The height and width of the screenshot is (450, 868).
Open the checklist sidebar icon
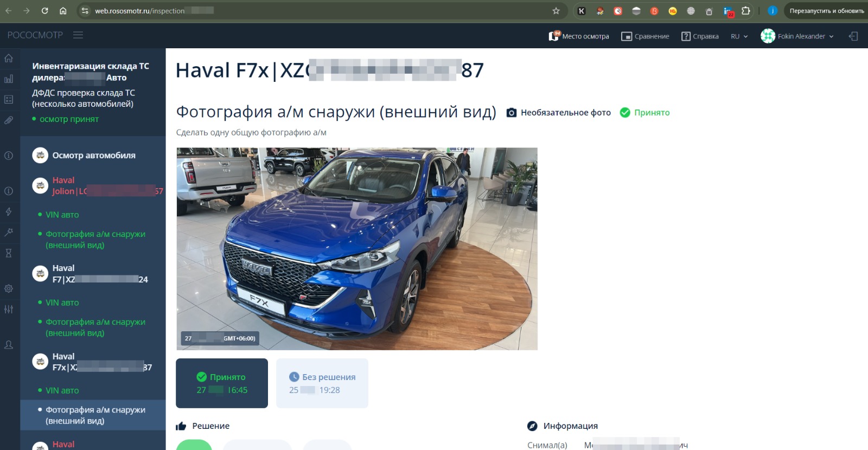click(x=9, y=99)
